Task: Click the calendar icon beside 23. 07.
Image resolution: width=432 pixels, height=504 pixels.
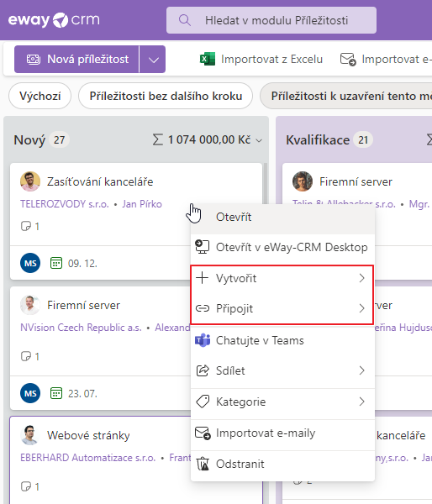Action: (56, 393)
